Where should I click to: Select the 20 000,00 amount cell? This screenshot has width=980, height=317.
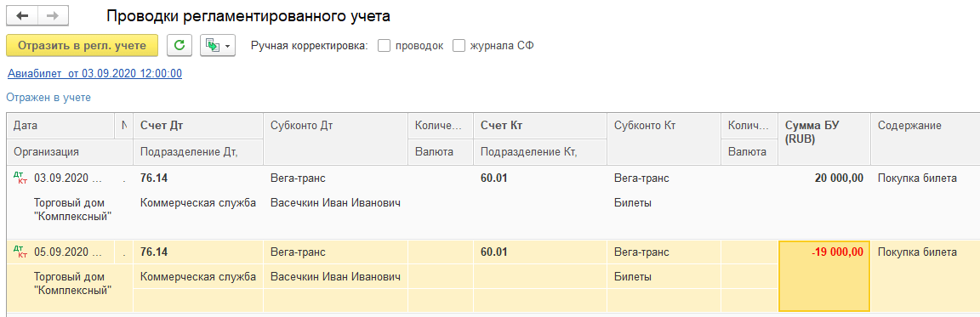[x=823, y=178]
